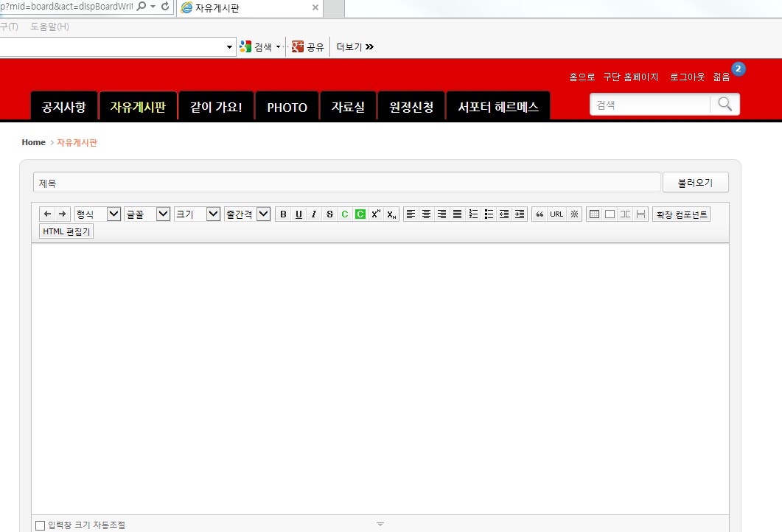Select the superscript icon
The height and width of the screenshot is (532, 782).
(x=376, y=214)
